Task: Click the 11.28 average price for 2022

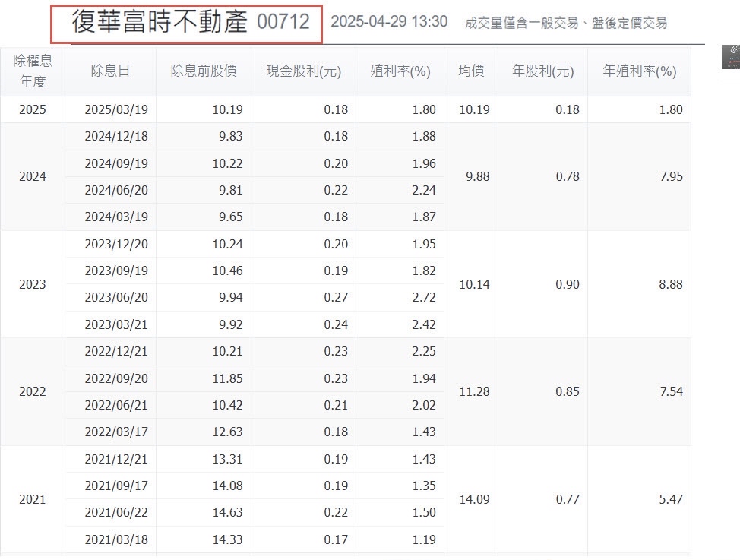Action: [474, 391]
